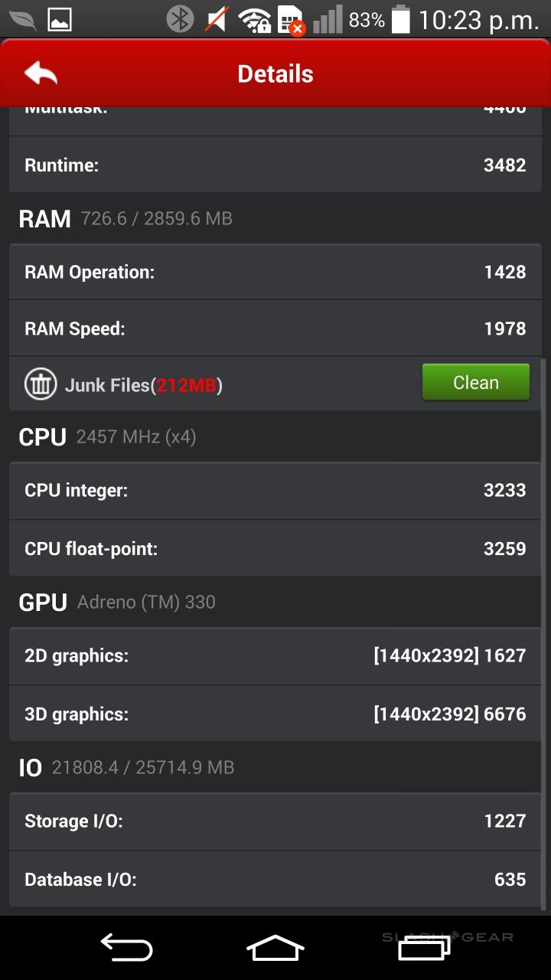Tap the Junk Files trash can icon
The height and width of the screenshot is (980, 551).
coord(41,384)
